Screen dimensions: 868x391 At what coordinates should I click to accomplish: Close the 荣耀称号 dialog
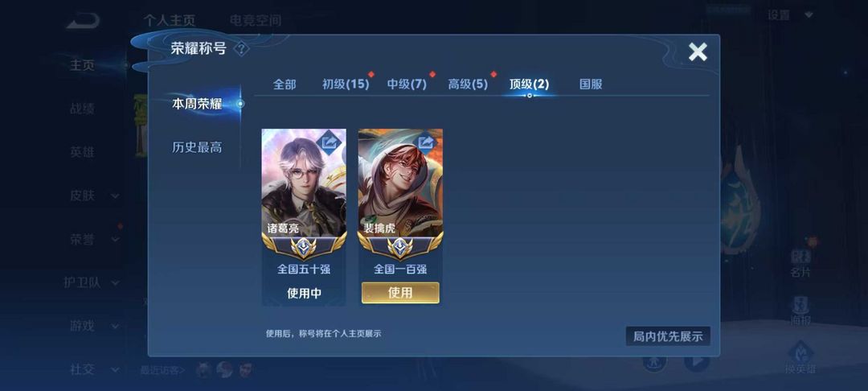[x=698, y=52]
